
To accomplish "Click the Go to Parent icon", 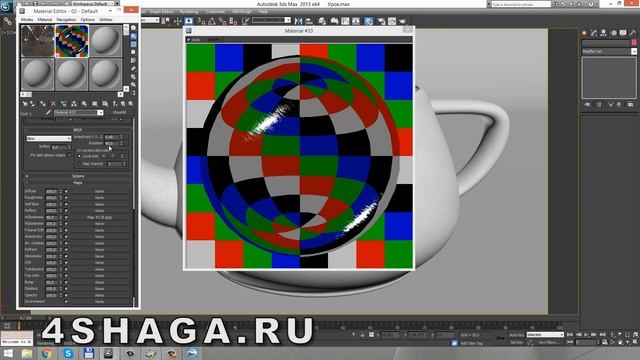I will [x=123, y=104].
